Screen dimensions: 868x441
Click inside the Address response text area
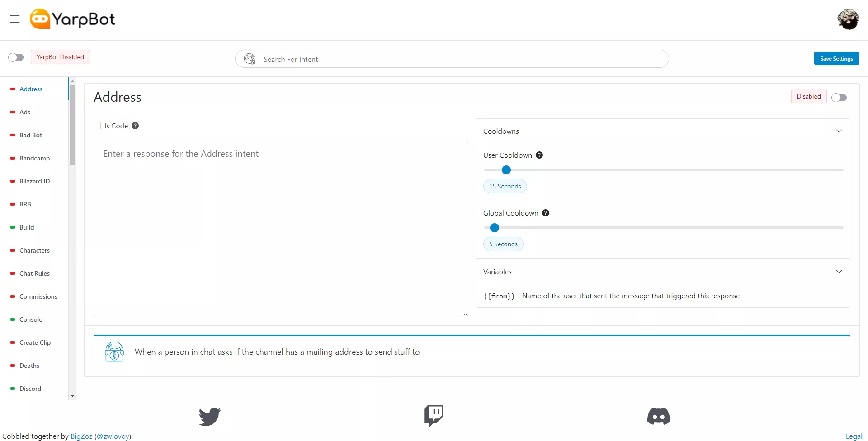280,226
